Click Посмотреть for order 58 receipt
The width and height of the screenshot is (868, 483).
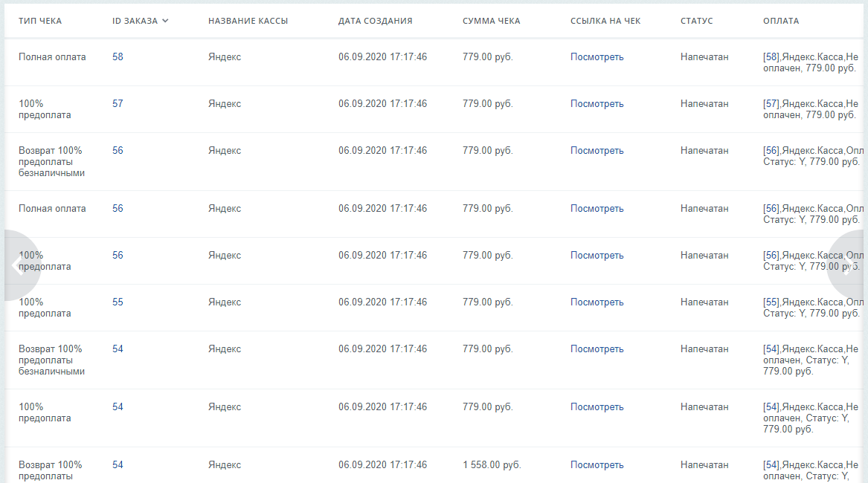pos(597,57)
